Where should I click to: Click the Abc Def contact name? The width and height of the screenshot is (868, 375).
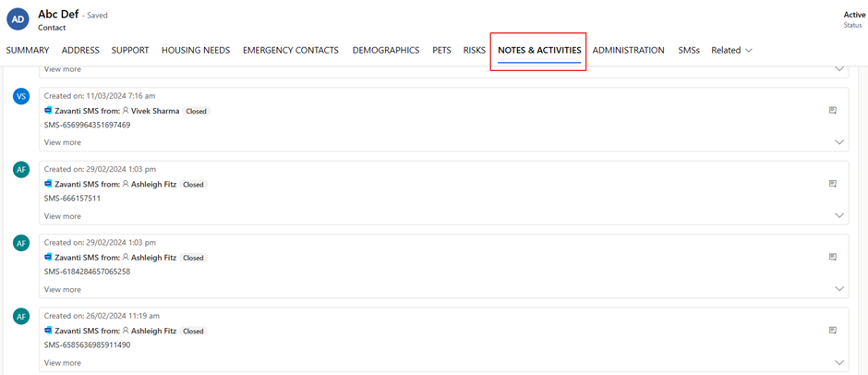point(58,15)
